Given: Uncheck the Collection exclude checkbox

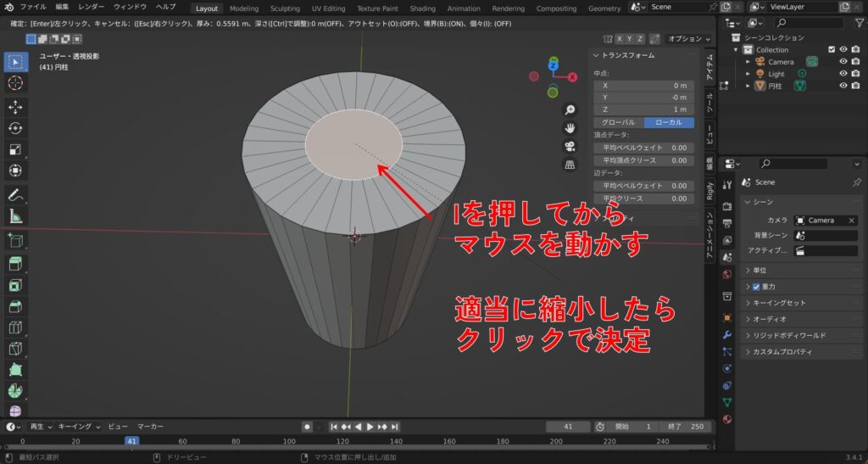Looking at the screenshot, I should [x=831, y=49].
